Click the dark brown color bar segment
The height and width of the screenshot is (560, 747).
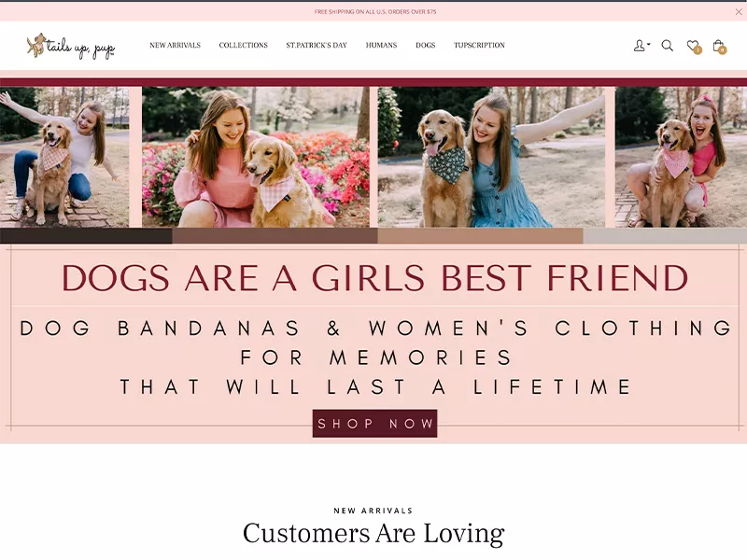(86, 236)
